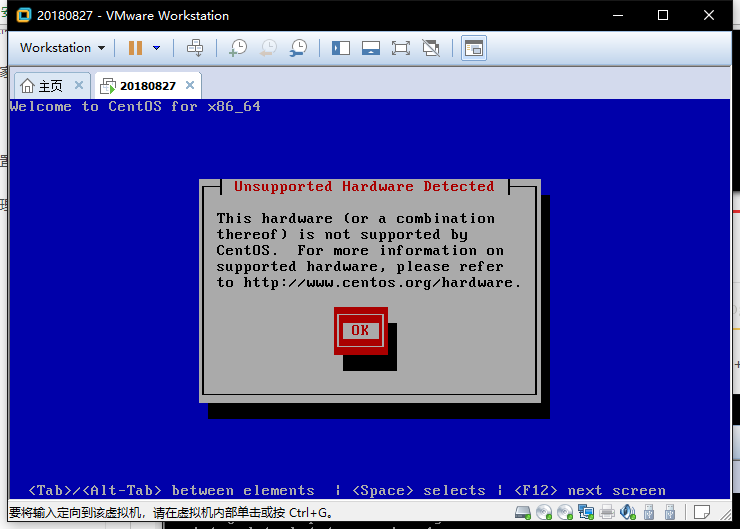Open the Workstation menu
The height and width of the screenshot is (529, 740).
[x=62, y=48]
